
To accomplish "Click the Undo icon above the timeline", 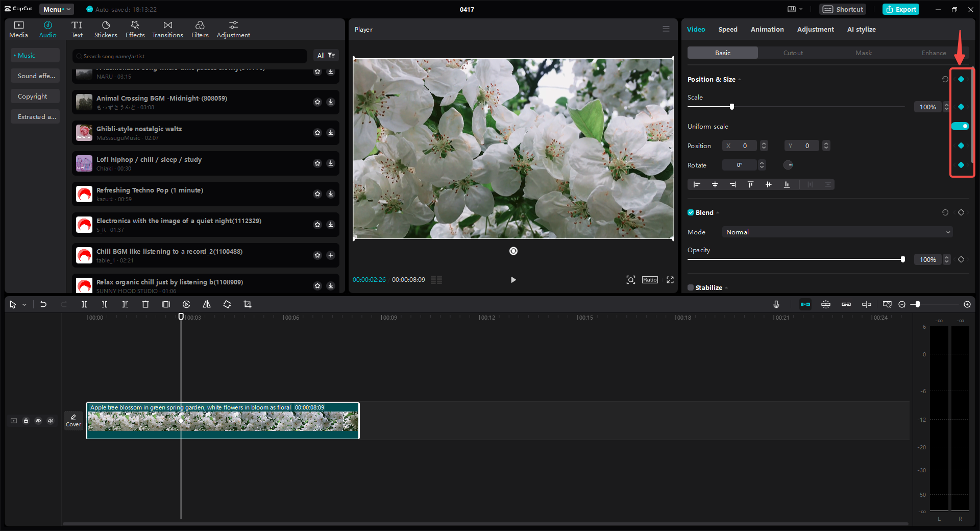I will (43, 304).
